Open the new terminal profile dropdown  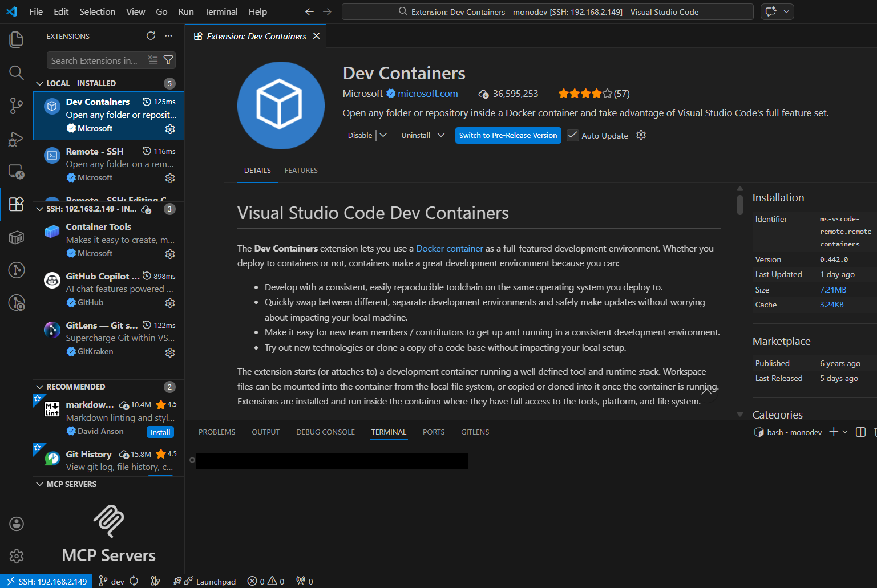pyautogui.click(x=845, y=432)
